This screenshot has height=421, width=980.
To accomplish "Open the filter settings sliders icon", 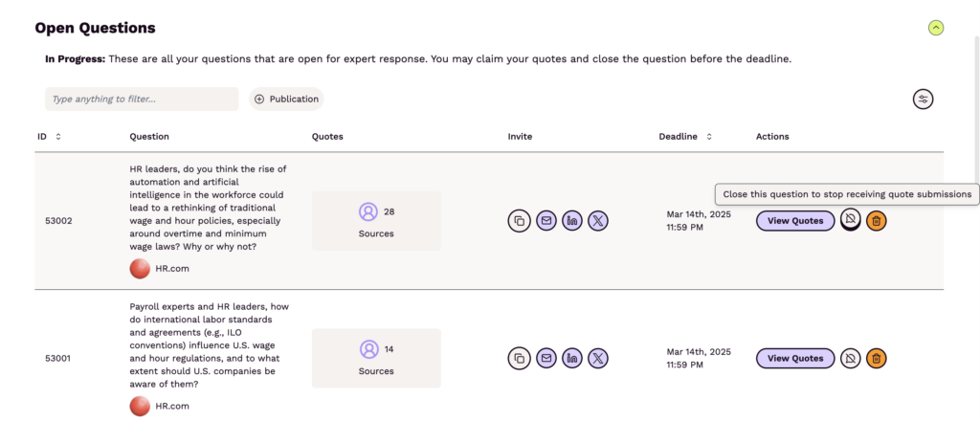I will (924, 100).
